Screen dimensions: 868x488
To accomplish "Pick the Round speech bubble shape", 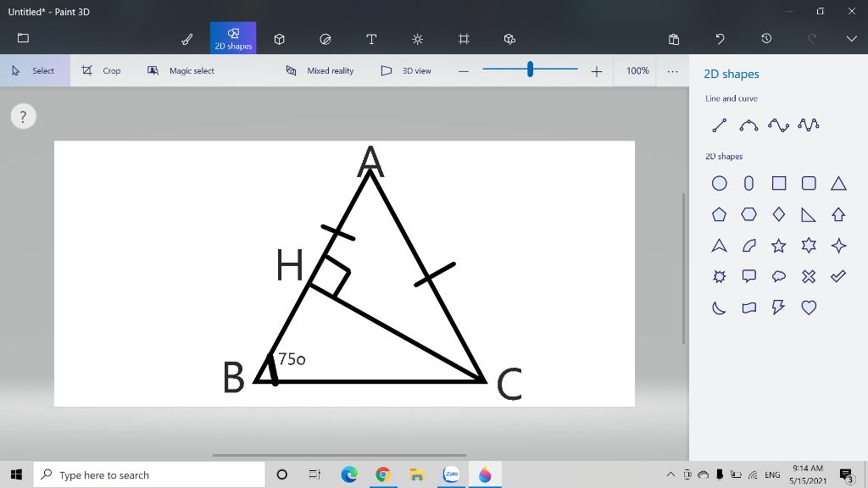I will click(x=779, y=276).
